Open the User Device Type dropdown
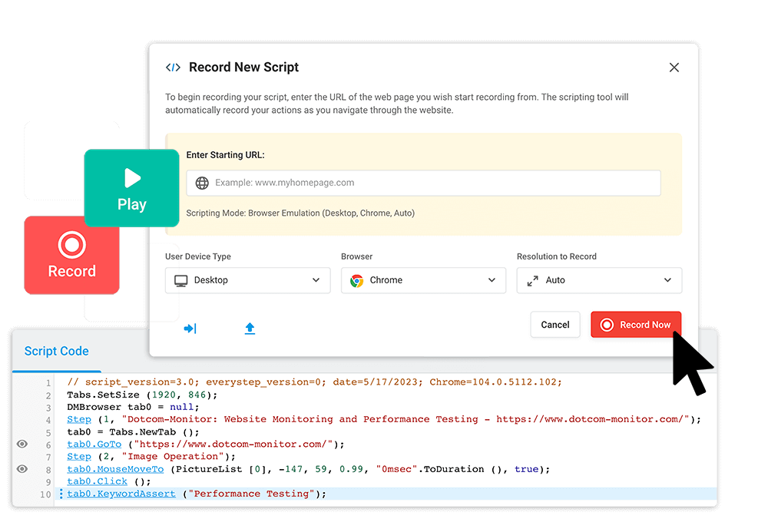Screen dimensions: 768x532 click(x=315, y=280)
